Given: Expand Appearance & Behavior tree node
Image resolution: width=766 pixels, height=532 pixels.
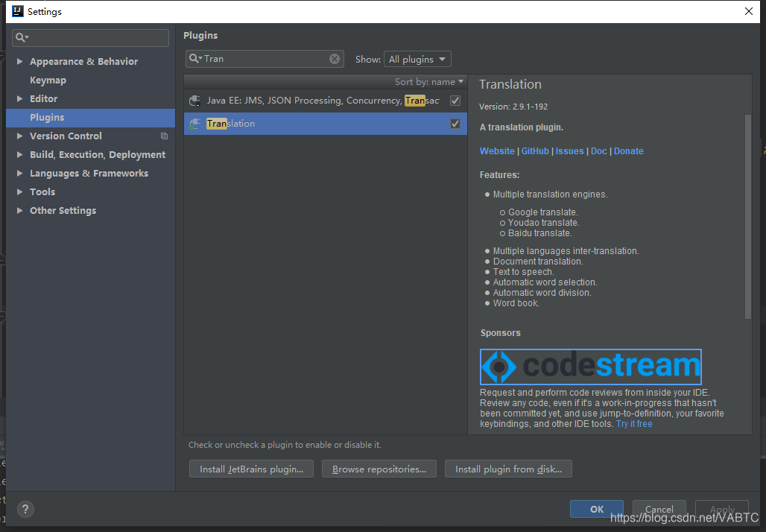Looking at the screenshot, I should 19,61.
